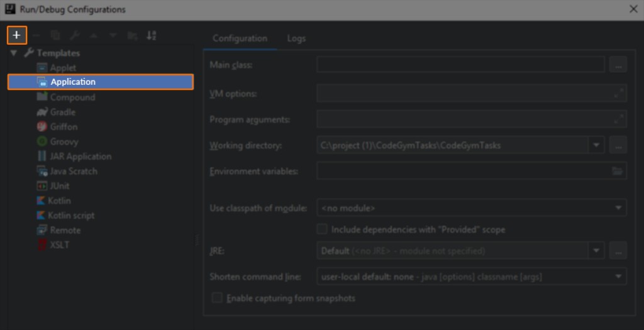This screenshot has height=330, width=644.
Task: Open the JRE dropdown arrow
Action: coord(596,251)
